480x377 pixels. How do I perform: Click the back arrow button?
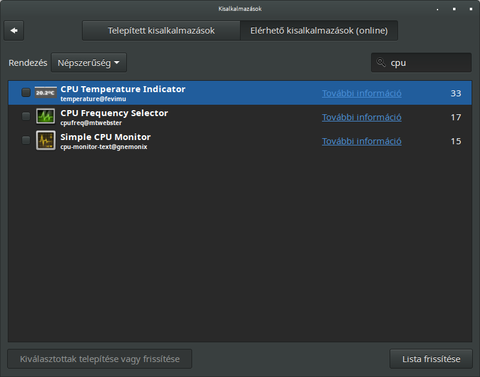[14, 31]
